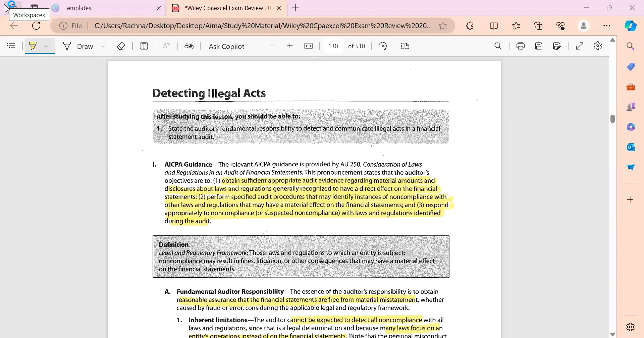Close the Templates tab
644x338 pixels.
pyautogui.click(x=159, y=8)
